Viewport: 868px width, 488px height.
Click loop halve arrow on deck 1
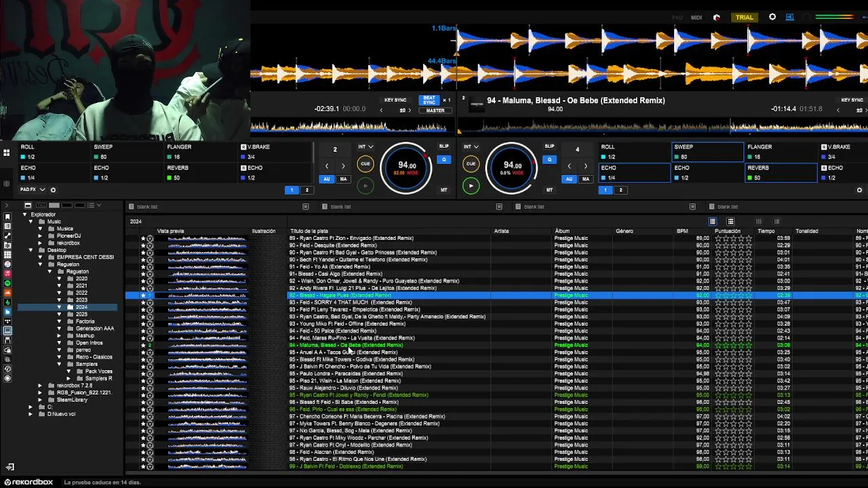[x=327, y=166]
